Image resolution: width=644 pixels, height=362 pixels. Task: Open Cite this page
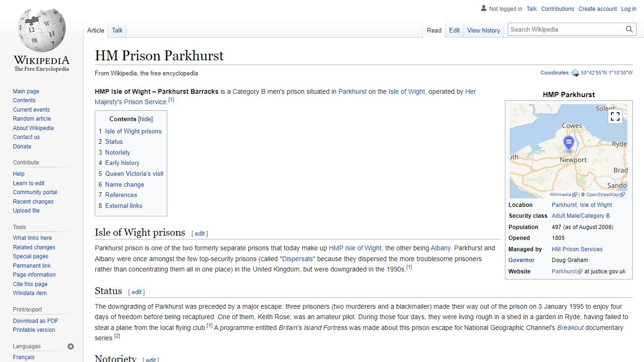point(30,284)
